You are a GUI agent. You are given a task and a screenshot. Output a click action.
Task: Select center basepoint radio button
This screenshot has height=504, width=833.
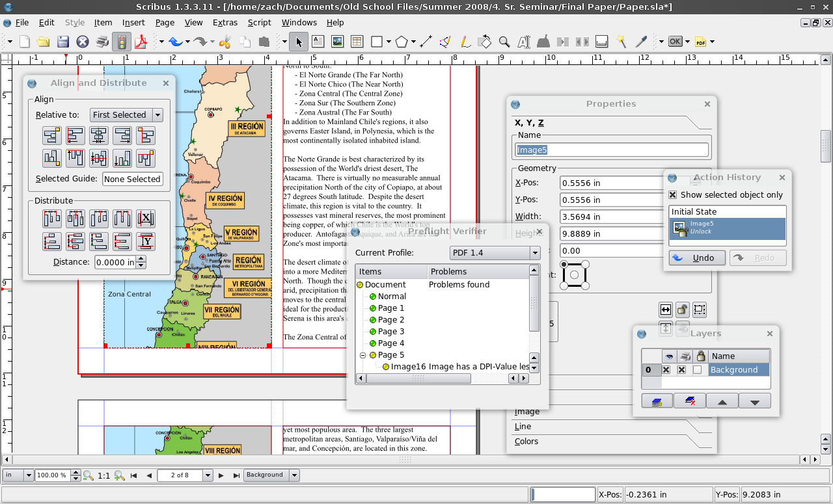point(574,274)
